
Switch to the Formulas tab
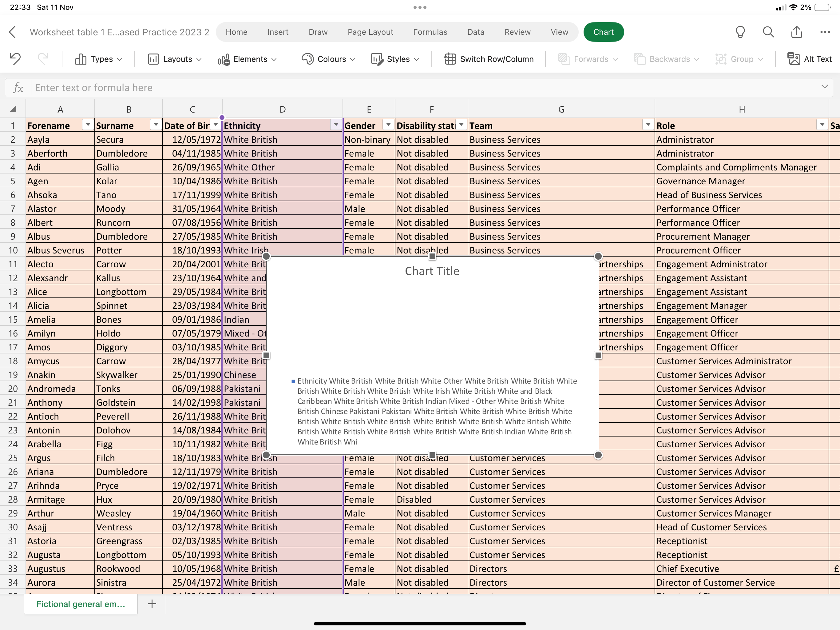(x=430, y=32)
